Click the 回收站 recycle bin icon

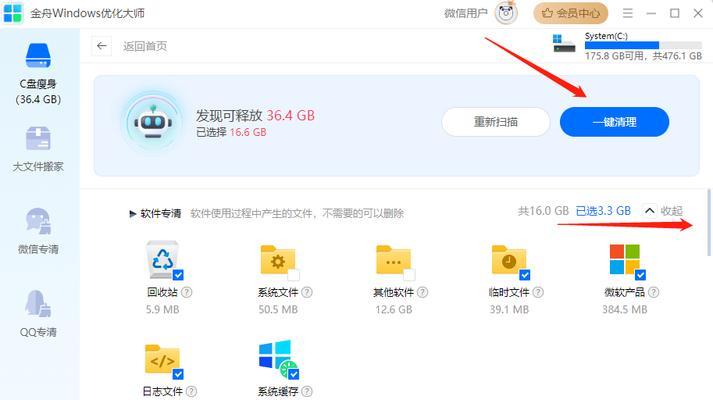point(162,260)
